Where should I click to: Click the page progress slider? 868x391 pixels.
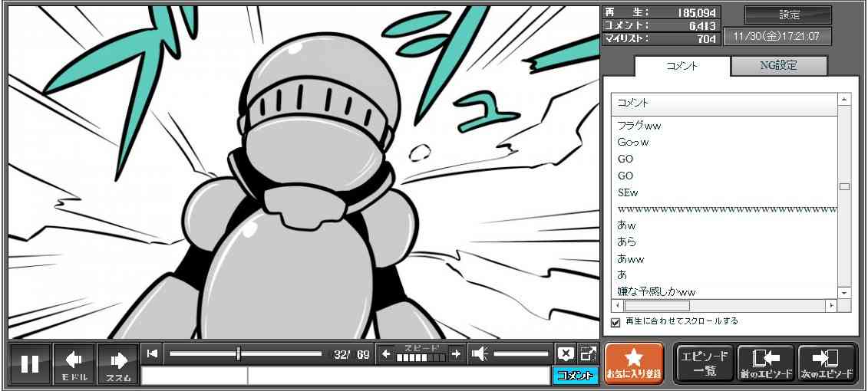[x=245, y=353]
